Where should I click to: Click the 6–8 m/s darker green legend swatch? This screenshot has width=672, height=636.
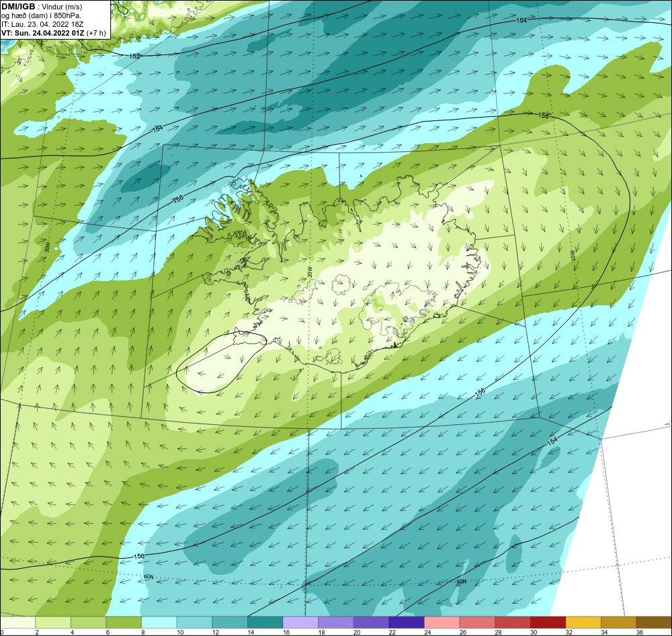(124, 623)
